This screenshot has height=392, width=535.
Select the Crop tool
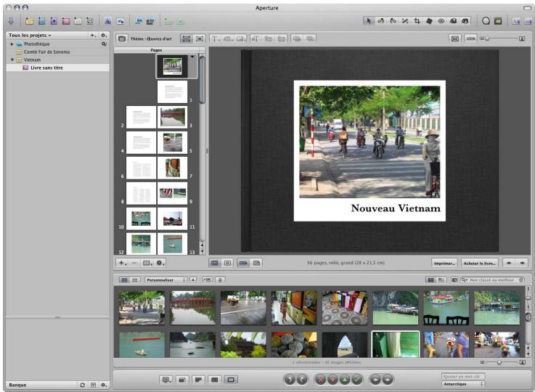[417, 21]
